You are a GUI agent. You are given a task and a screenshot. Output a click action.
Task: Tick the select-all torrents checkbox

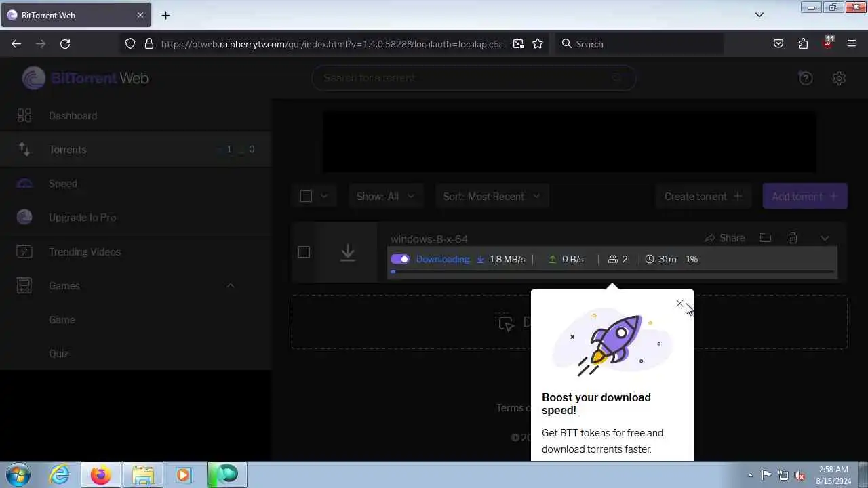pyautogui.click(x=306, y=196)
